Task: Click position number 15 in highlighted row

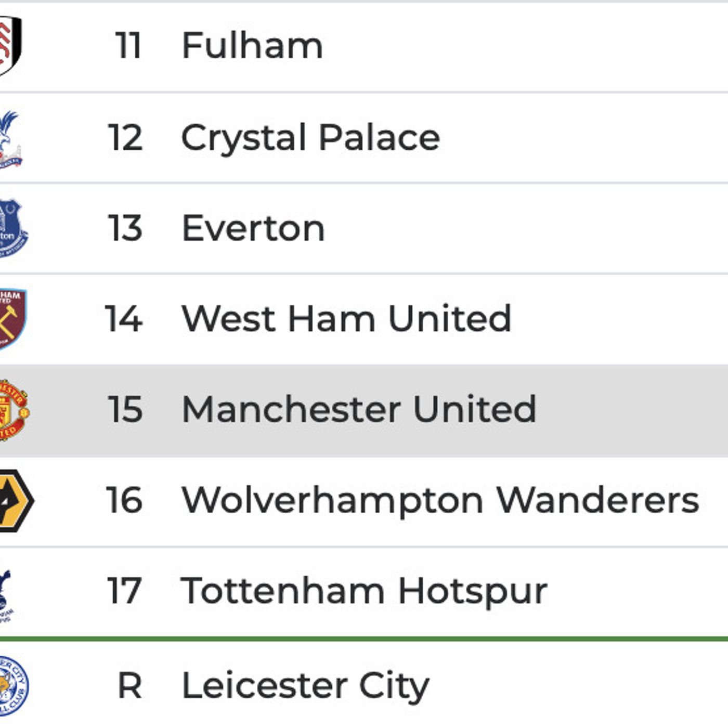Action: (x=125, y=409)
